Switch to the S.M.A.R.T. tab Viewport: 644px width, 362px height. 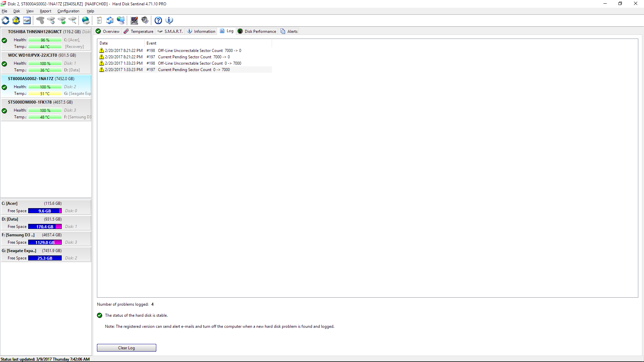tap(170, 31)
